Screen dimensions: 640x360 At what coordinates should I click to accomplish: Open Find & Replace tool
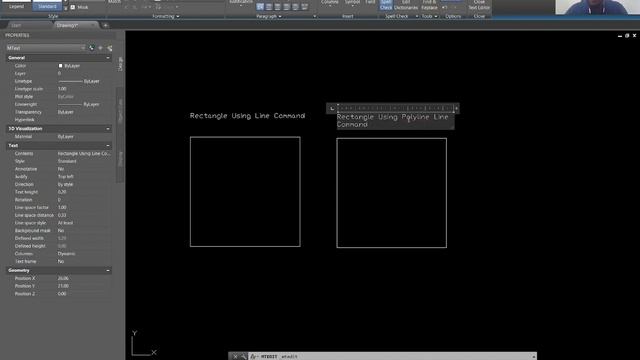[x=429, y=5]
